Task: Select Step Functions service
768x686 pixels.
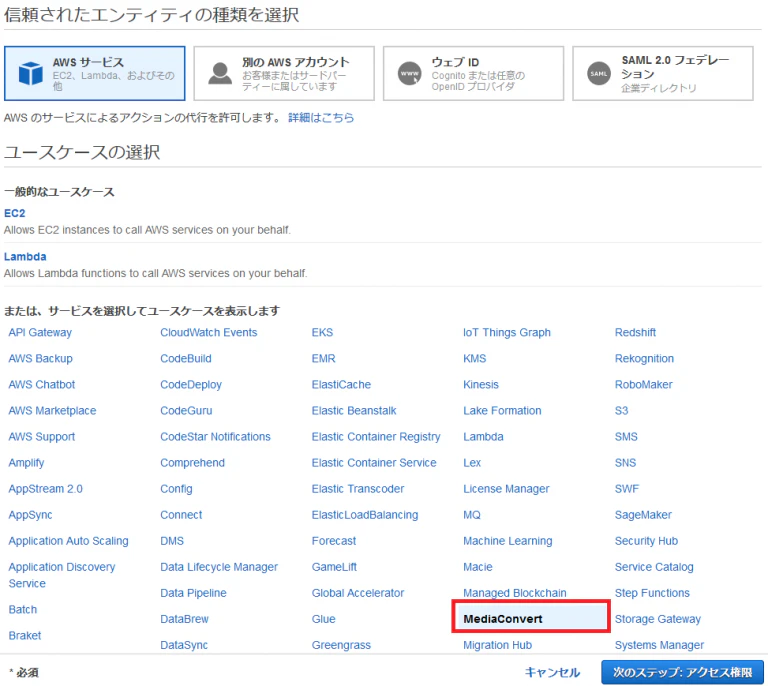Action: (x=652, y=593)
